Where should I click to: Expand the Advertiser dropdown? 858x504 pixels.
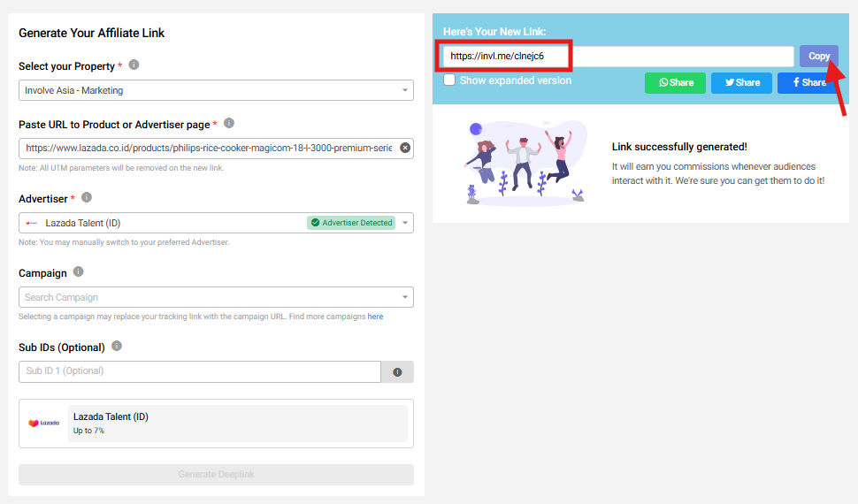click(405, 223)
